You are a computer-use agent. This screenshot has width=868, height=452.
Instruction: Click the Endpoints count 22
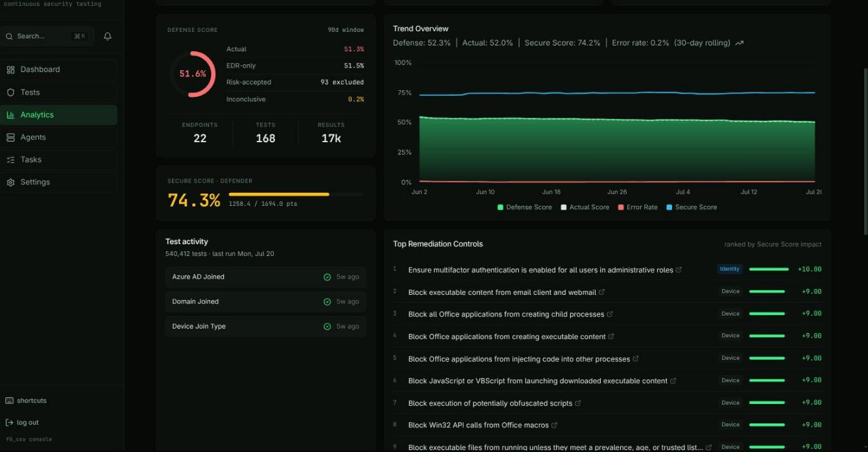[200, 138]
